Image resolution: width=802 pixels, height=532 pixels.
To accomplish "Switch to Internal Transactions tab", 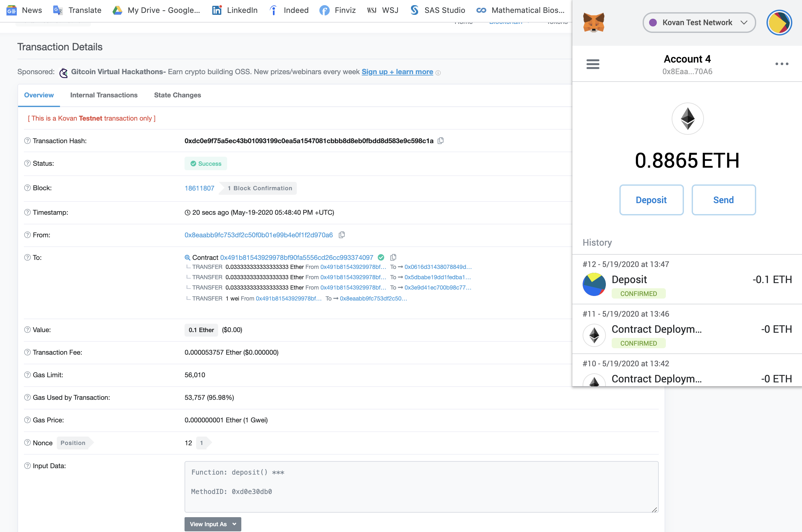I will click(x=104, y=95).
